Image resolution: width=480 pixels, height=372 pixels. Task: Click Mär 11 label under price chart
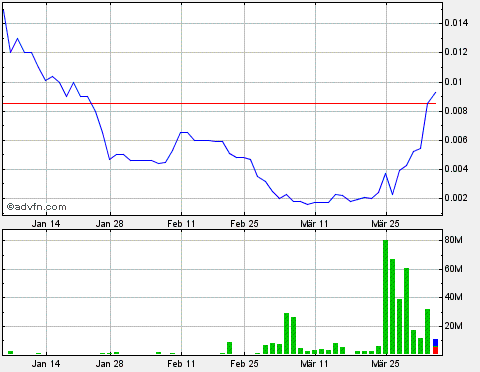(314, 224)
